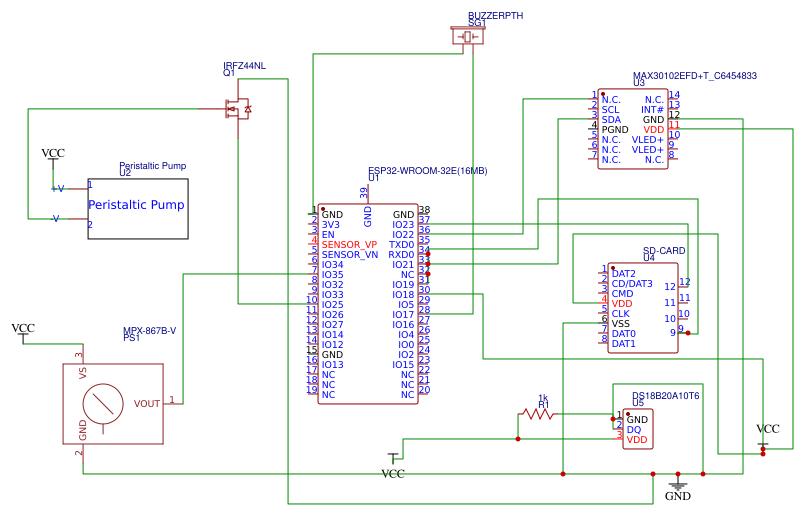Select the VCC symbol below the ESP32
Screen dimensions: 803x514
pos(393,466)
